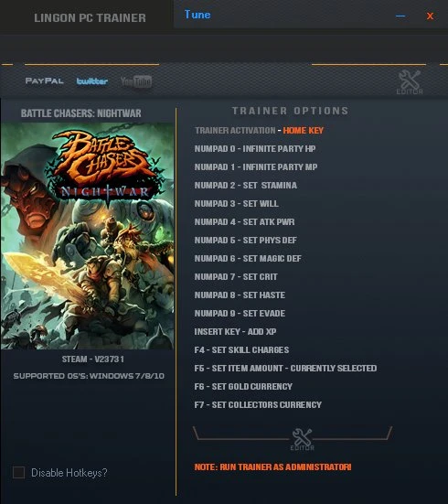
Task: Select Numpad 7 - Set Crit option
Action: 236,277
